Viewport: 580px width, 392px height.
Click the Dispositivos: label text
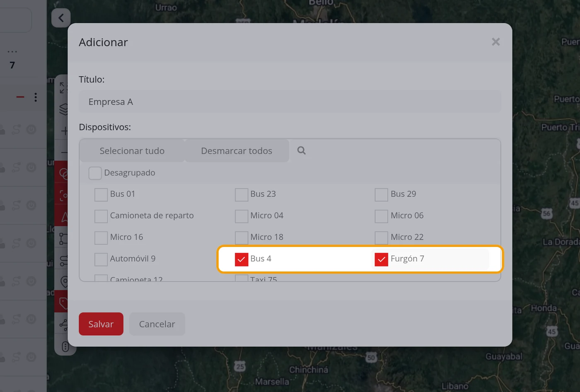105,127
